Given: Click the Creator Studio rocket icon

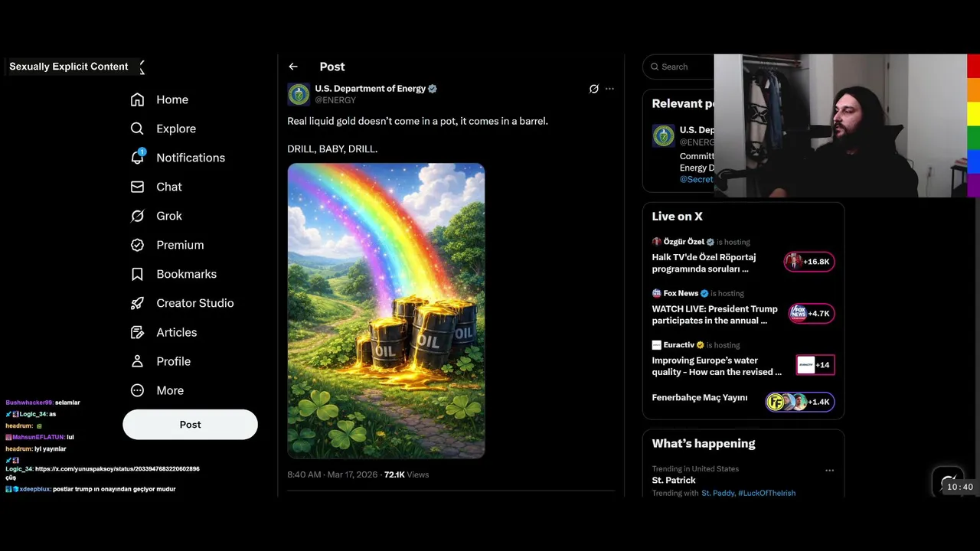Looking at the screenshot, I should tap(137, 303).
